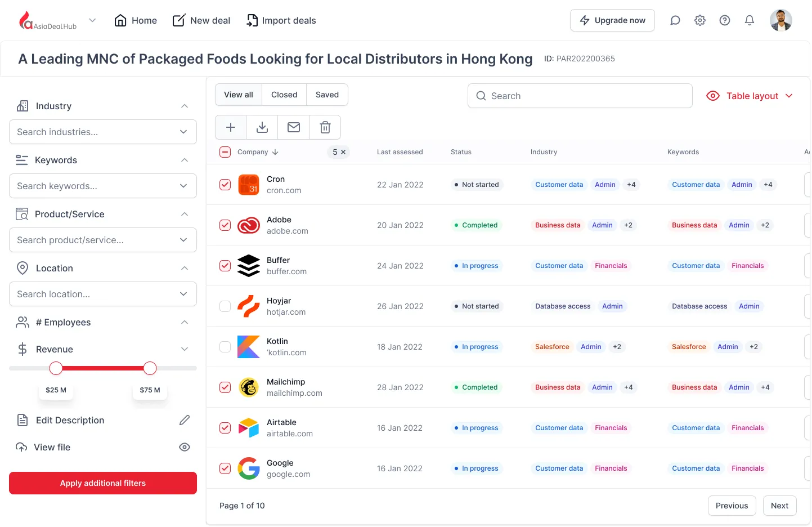Click the $75 M revenue slider handle
812x527 pixels.
(150, 368)
